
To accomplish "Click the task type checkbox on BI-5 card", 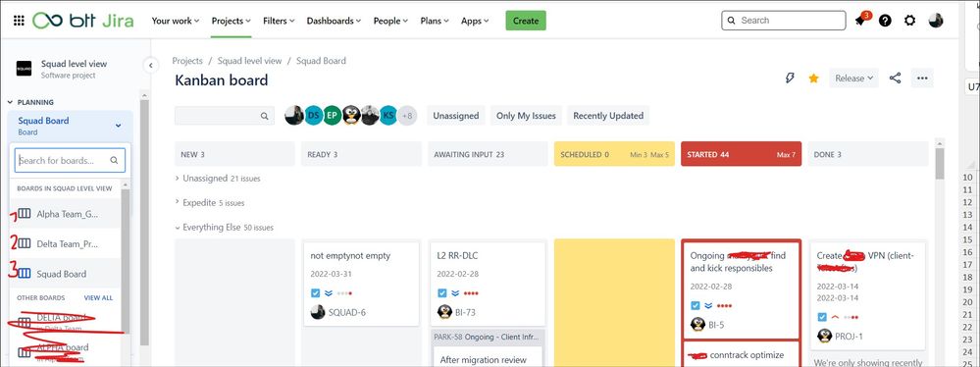I will [x=696, y=305].
